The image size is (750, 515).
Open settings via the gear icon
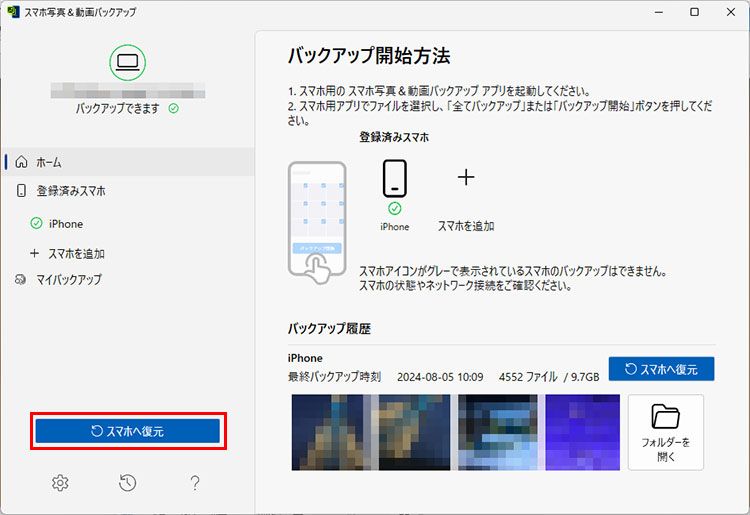[x=60, y=484]
